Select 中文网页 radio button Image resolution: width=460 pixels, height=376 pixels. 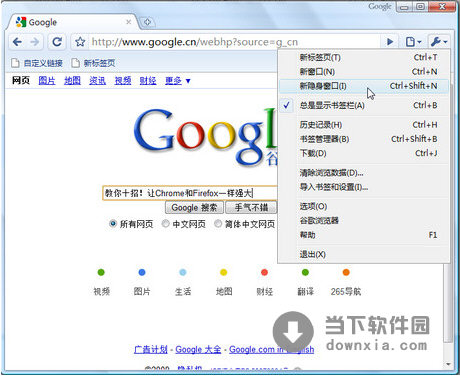(x=165, y=224)
